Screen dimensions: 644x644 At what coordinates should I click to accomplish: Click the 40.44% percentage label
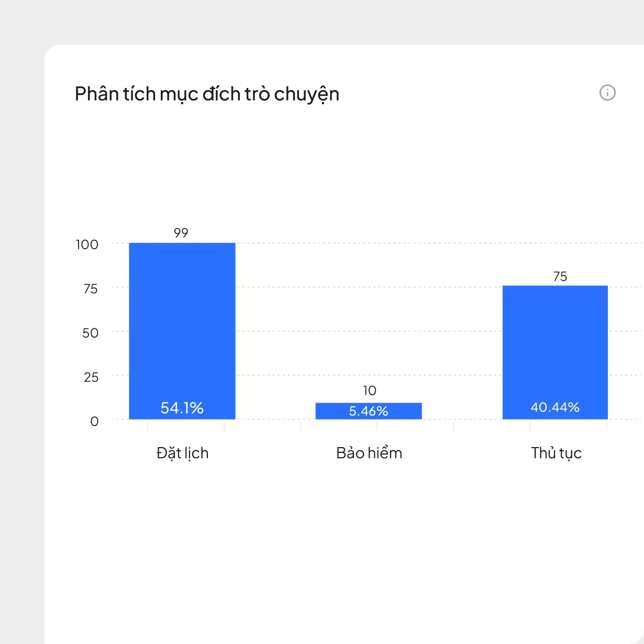click(x=555, y=407)
